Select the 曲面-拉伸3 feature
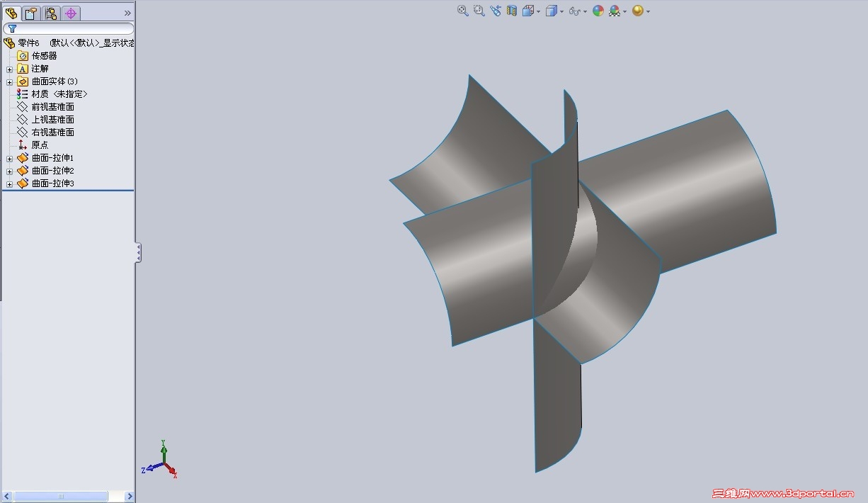Image resolution: width=868 pixels, height=503 pixels. point(52,183)
